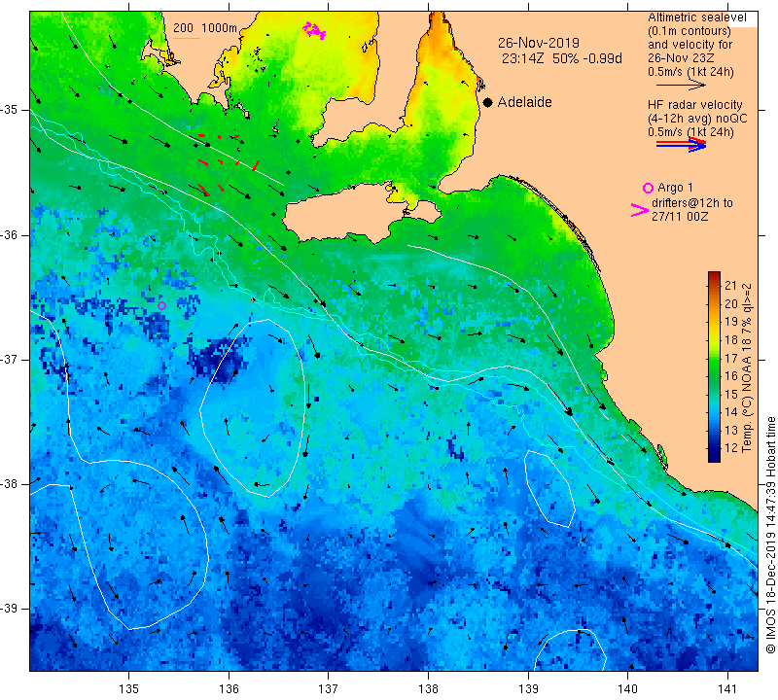Click the magenta drifter track near top

click(314, 30)
